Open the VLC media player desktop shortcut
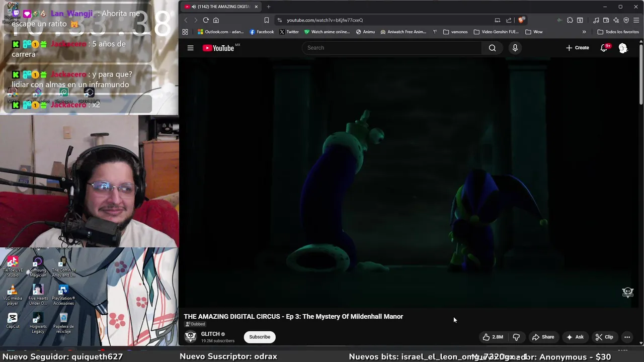 tap(13, 295)
